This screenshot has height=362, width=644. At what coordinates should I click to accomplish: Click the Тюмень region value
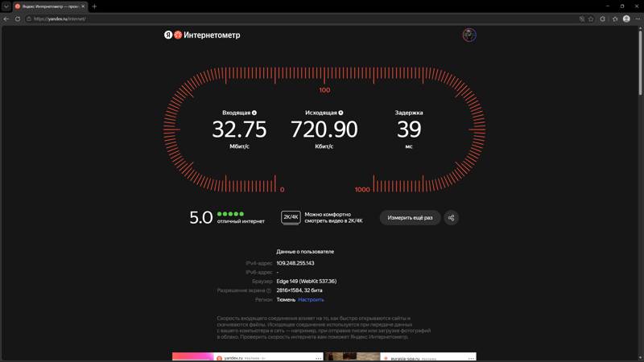[x=286, y=299]
